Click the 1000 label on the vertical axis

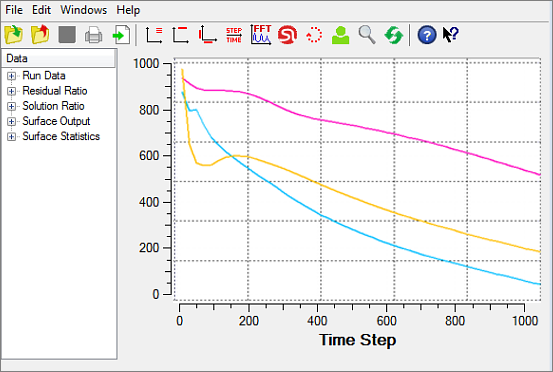point(146,63)
